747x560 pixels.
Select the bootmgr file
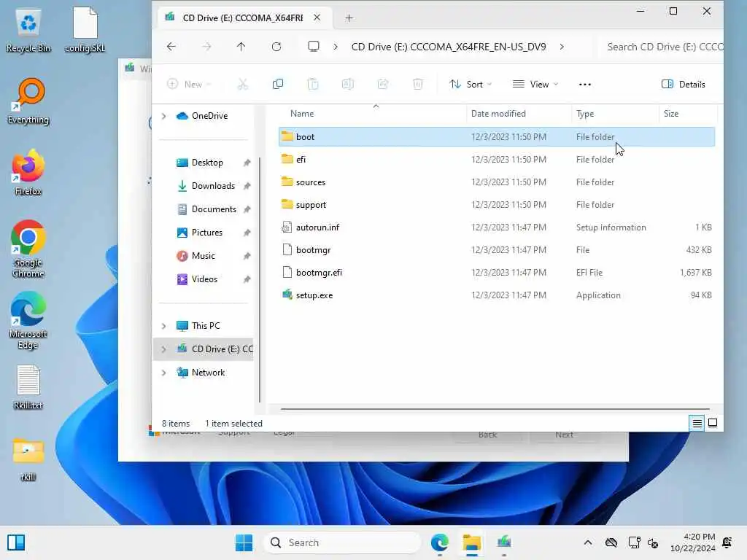[496, 250]
